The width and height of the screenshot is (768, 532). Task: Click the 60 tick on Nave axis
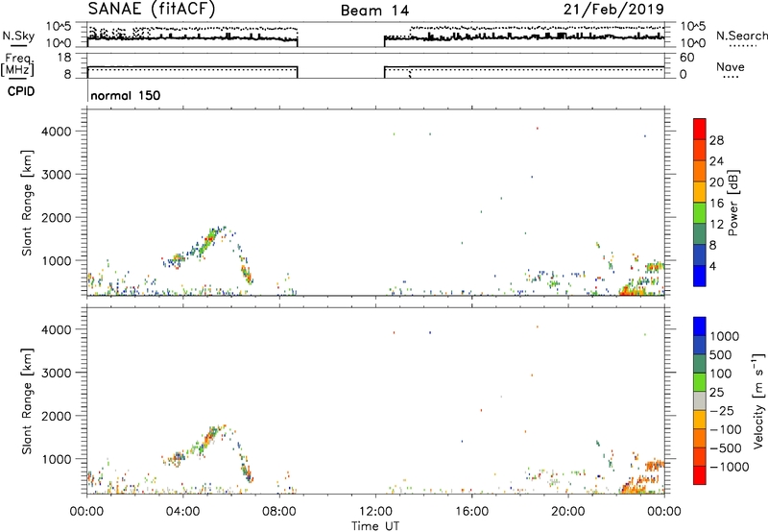pyautogui.click(x=686, y=58)
